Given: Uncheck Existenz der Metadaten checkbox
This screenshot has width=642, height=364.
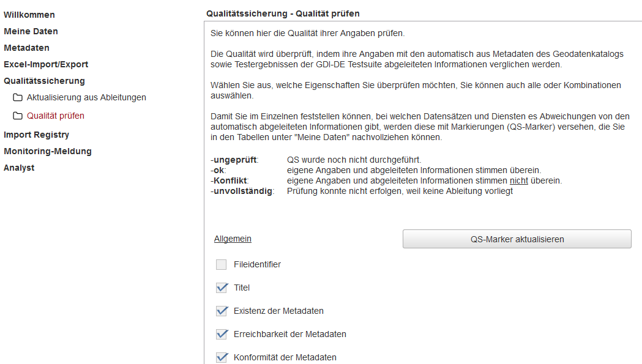Looking at the screenshot, I should tap(222, 311).
